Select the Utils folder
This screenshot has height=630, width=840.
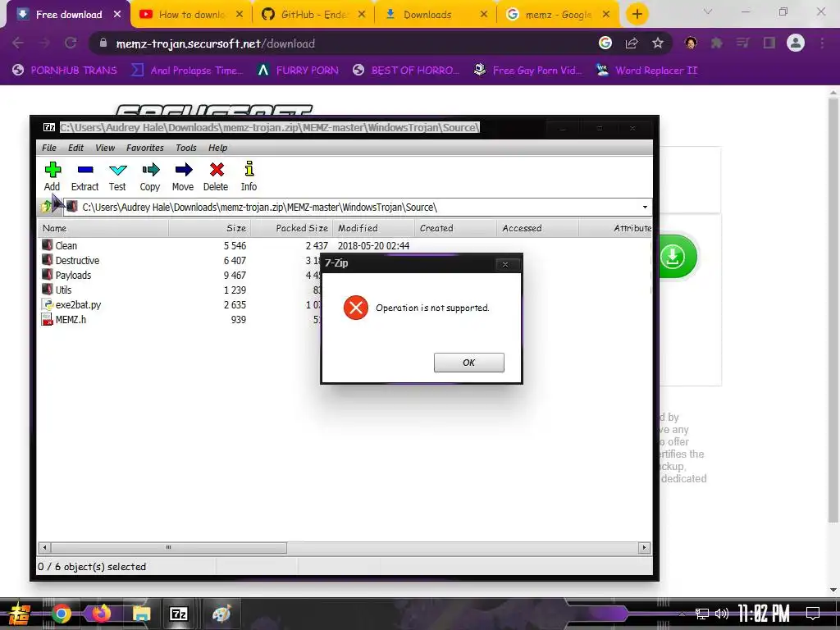tap(63, 290)
